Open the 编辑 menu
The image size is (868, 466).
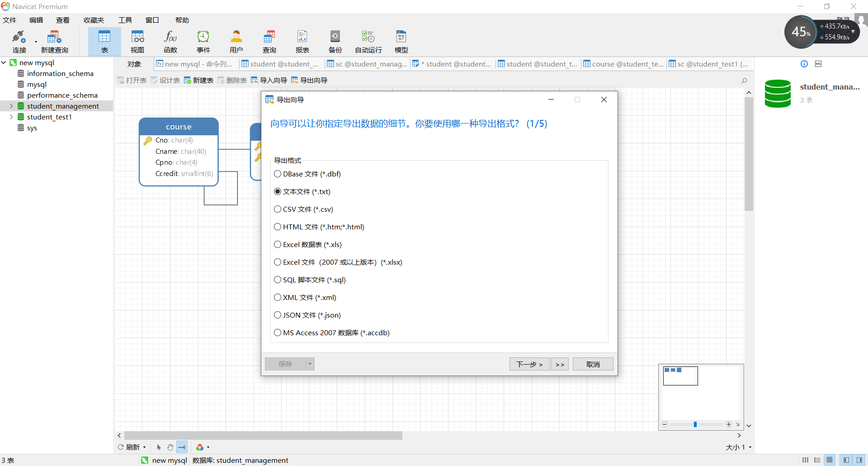tap(36, 20)
